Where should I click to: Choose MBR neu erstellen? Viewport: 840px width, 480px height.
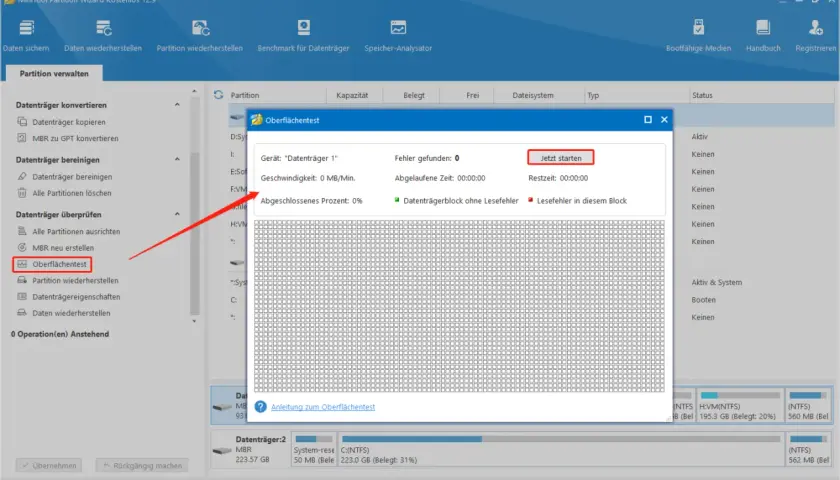[x=55, y=248]
